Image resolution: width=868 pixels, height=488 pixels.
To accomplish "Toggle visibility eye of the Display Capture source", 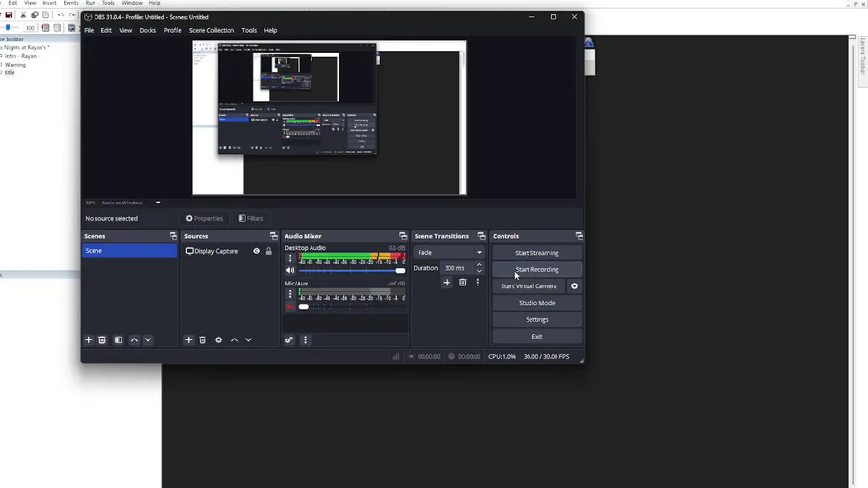I will (257, 251).
